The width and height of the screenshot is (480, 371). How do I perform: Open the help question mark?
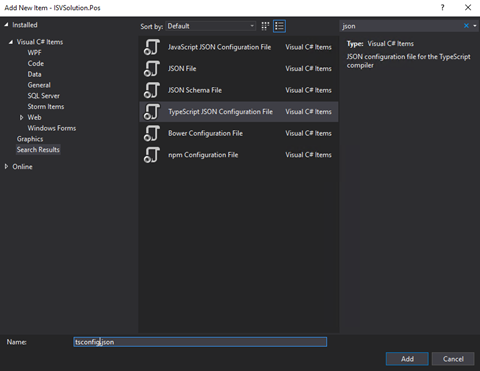click(442, 7)
